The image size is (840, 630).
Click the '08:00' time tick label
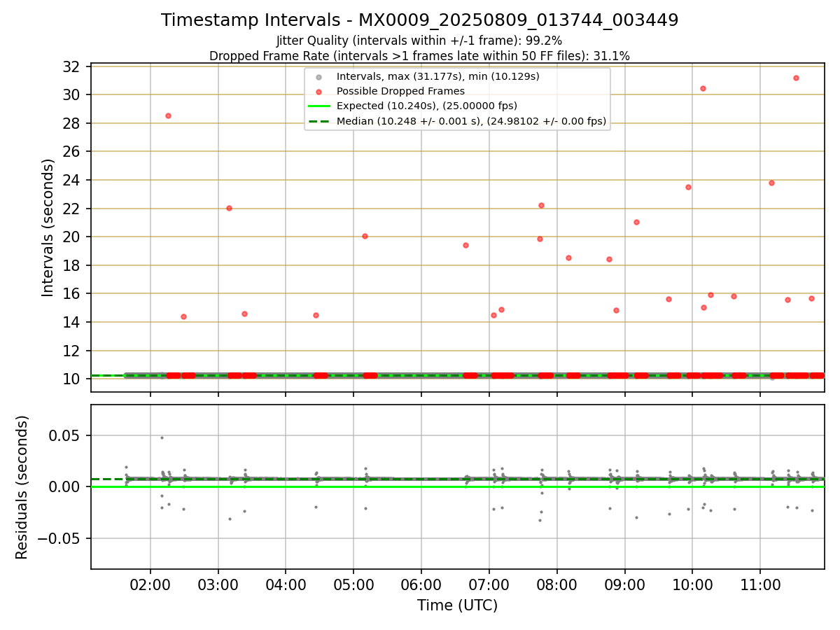pos(556,584)
